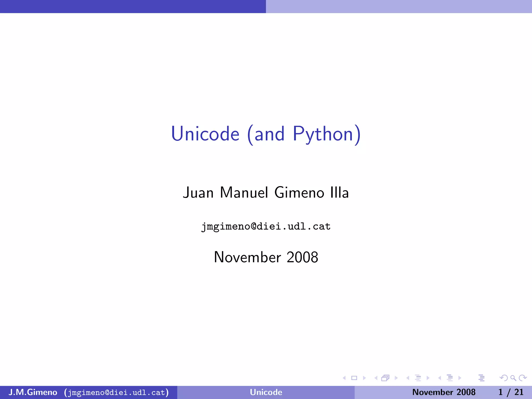Click the go forward curved arrow icon

click(x=523, y=378)
